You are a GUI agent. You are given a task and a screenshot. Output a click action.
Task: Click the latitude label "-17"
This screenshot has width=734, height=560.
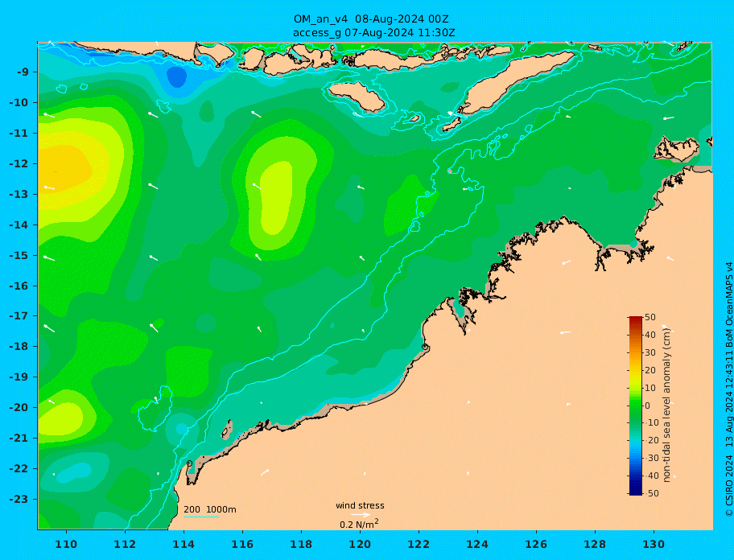click(19, 316)
